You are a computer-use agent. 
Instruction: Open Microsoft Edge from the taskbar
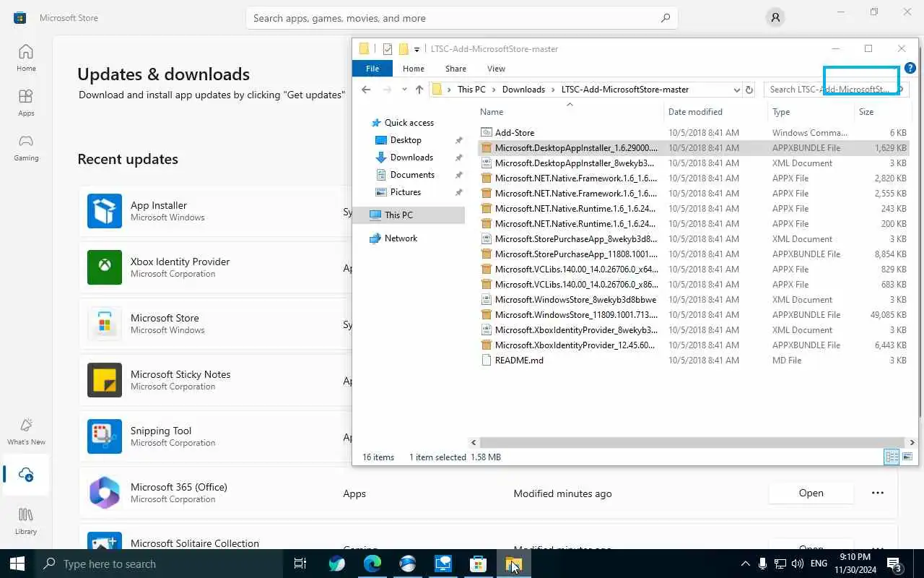pyautogui.click(x=372, y=564)
